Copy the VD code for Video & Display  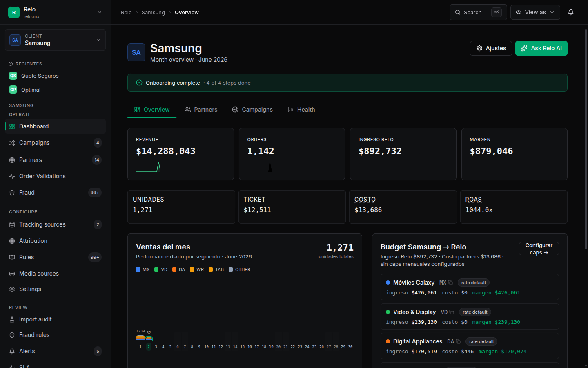coord(452,312)
